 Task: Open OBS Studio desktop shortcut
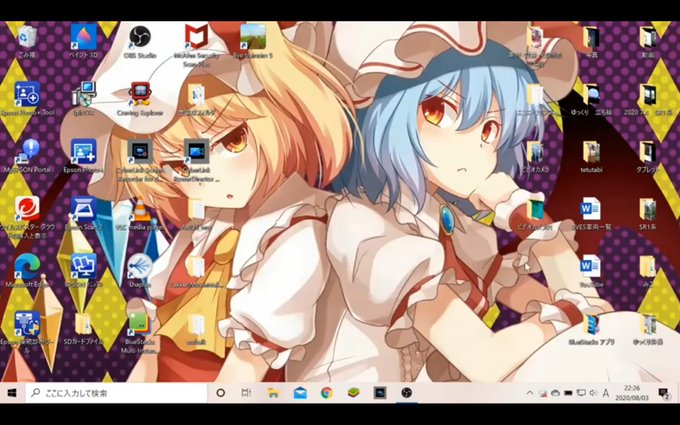click(140, 37)
